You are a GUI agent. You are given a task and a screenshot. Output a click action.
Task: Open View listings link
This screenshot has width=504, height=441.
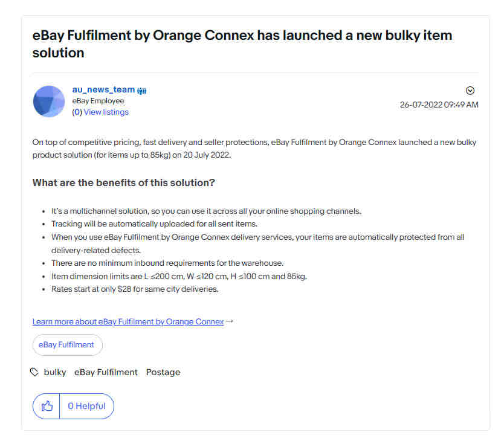106,112
